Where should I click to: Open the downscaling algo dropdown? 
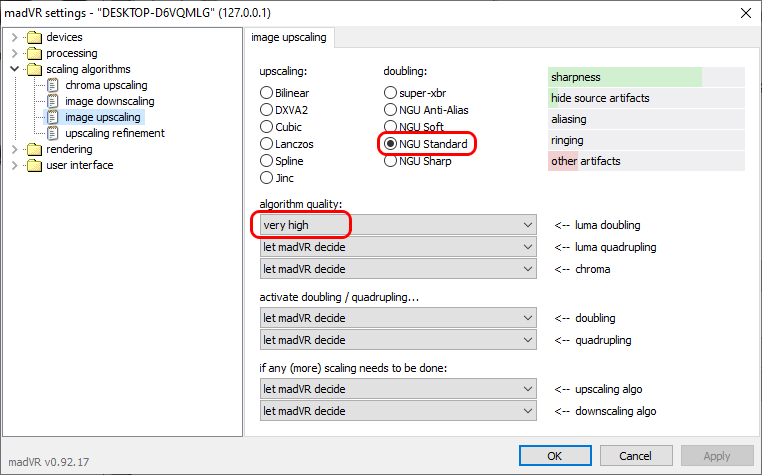pos(398,411)
